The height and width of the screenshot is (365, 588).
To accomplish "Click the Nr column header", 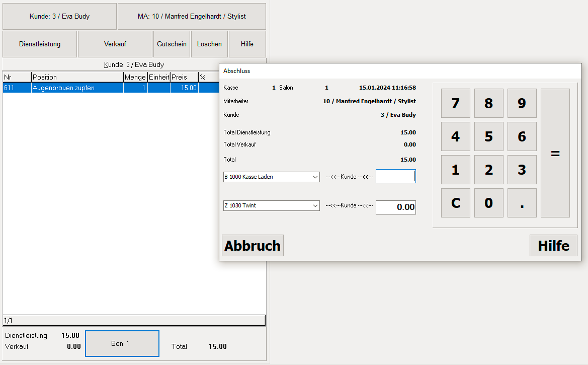I will (x=17, y=77).
